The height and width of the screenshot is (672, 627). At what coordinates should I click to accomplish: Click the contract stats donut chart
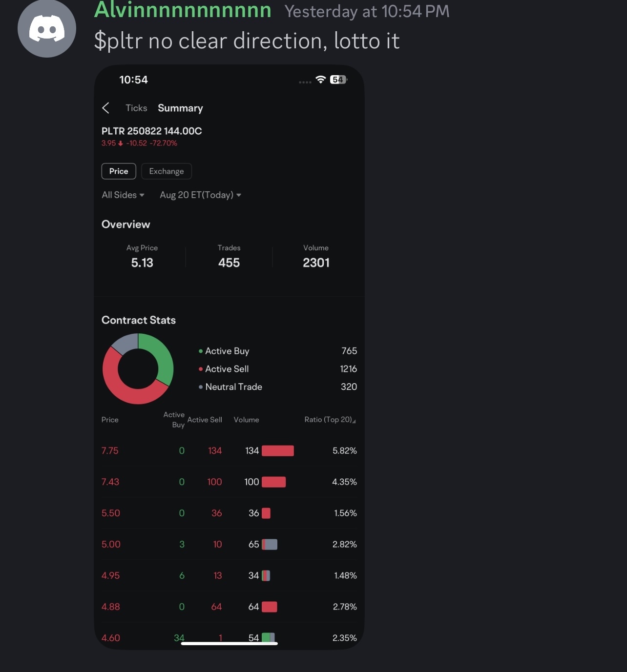click(x=138, y=368)
